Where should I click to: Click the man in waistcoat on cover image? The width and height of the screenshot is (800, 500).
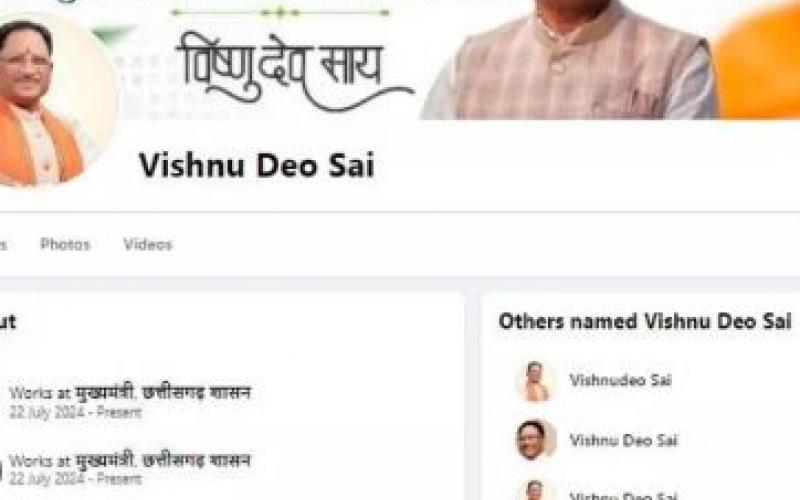point(569,60)
